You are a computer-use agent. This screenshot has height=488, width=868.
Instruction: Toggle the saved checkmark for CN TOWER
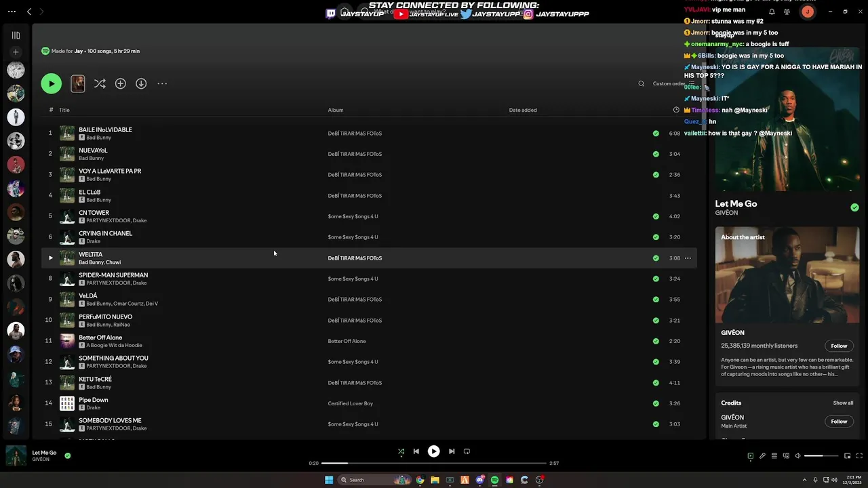(x=656, y=217)
